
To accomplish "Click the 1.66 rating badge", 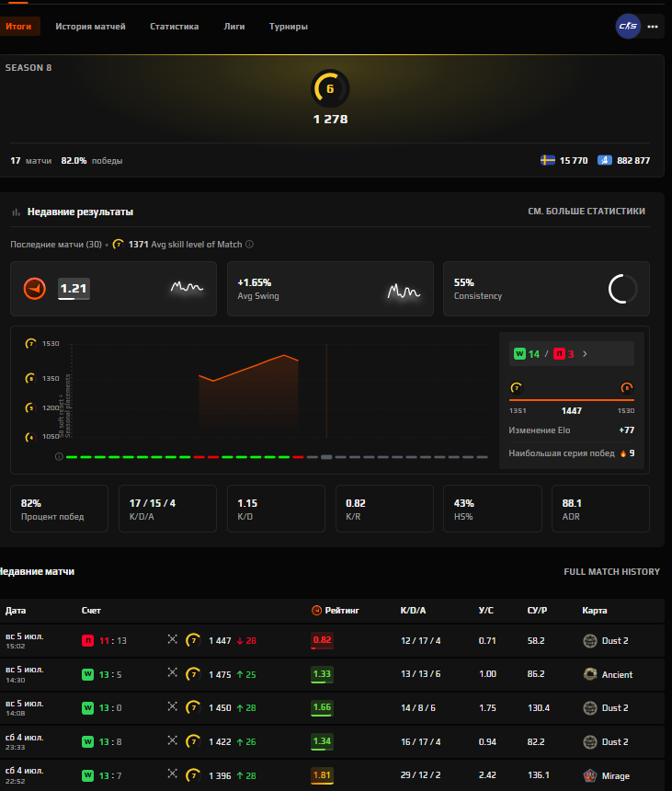I will (322, 708).
